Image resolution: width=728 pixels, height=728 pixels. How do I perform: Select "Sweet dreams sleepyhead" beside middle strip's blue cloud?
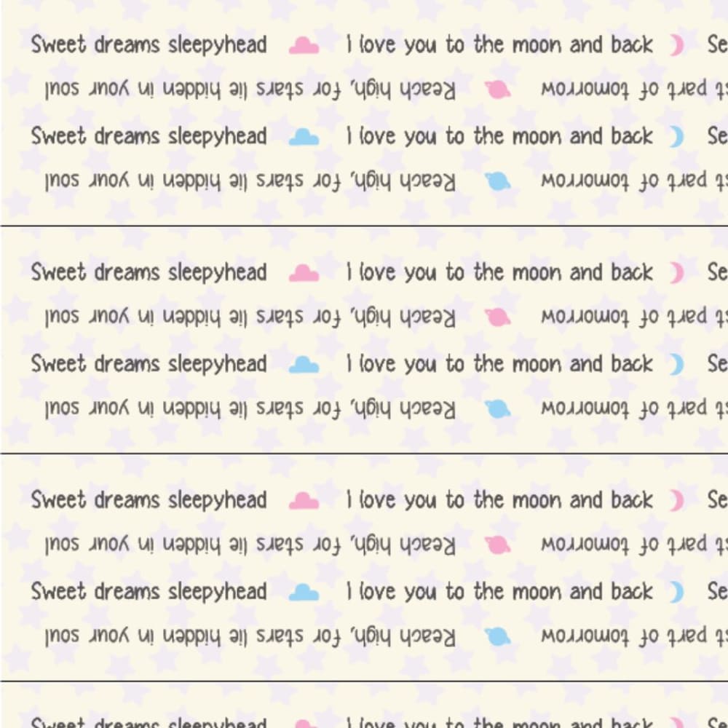pos(149,364)
